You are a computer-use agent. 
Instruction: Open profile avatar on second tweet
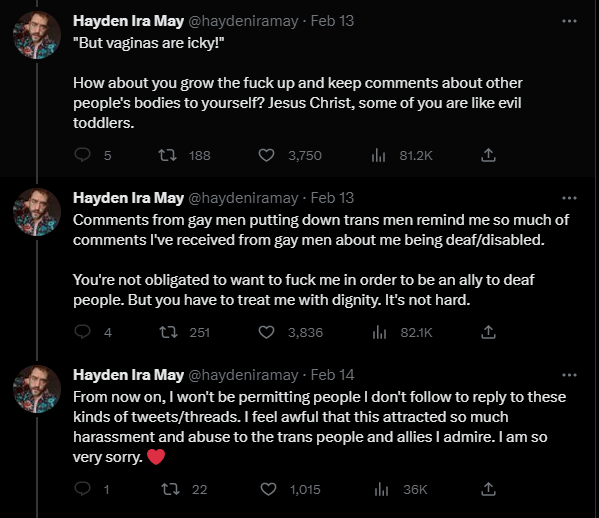pos(37,212)
